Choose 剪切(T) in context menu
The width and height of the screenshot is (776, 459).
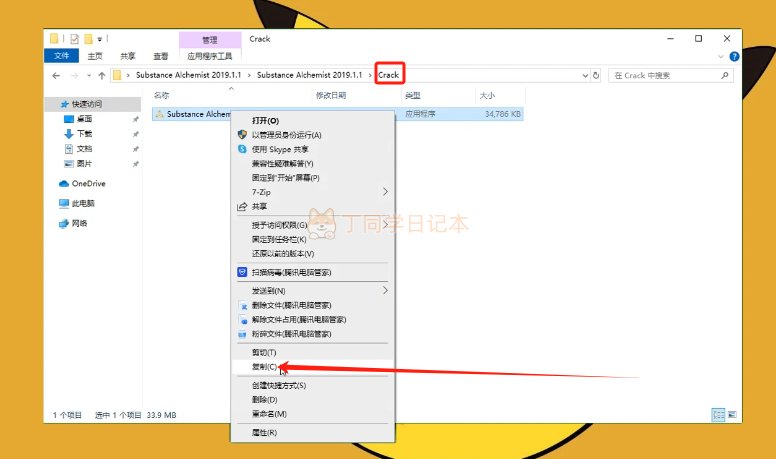tap(313, 353)
